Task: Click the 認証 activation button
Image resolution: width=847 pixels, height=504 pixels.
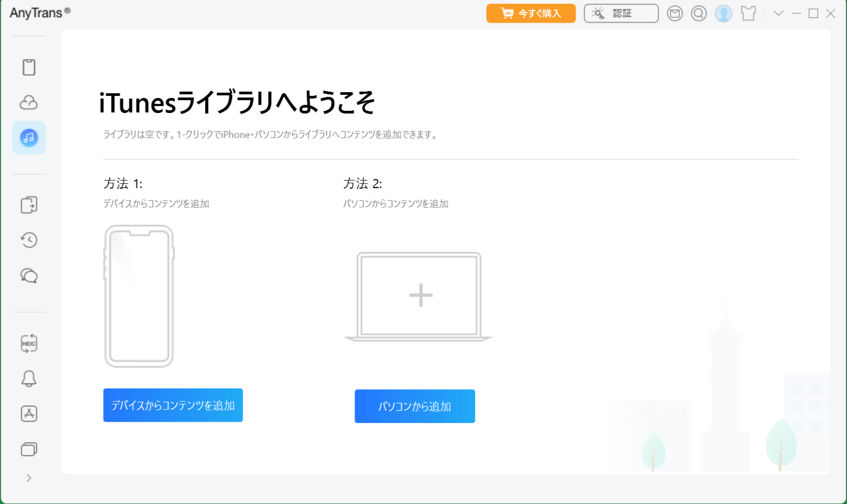Action: click(x=621, y=13)
